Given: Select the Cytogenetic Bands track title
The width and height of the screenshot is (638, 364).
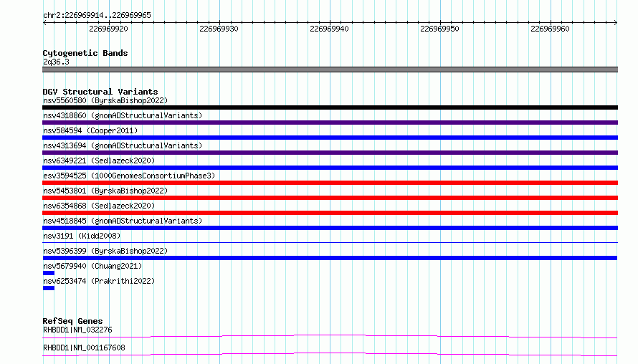Looking at the screenshot, I should coord(85,53).
